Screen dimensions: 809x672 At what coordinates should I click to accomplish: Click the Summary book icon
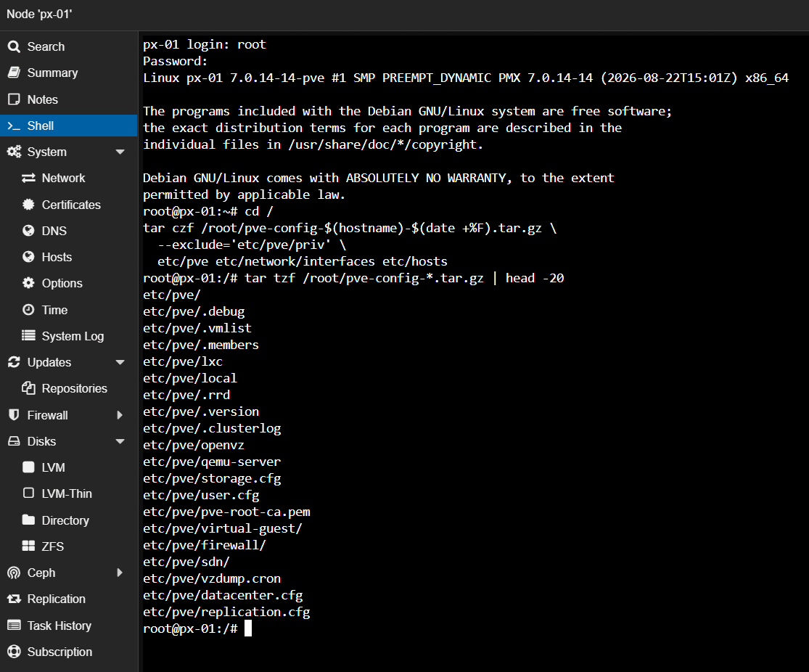[14, 73]
